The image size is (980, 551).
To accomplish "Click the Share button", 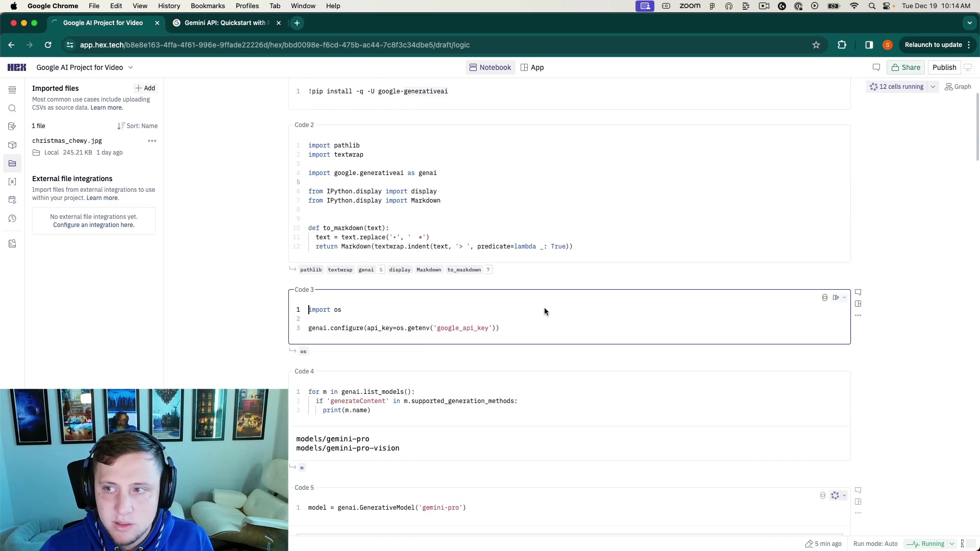I will click(x=906, y=67).
